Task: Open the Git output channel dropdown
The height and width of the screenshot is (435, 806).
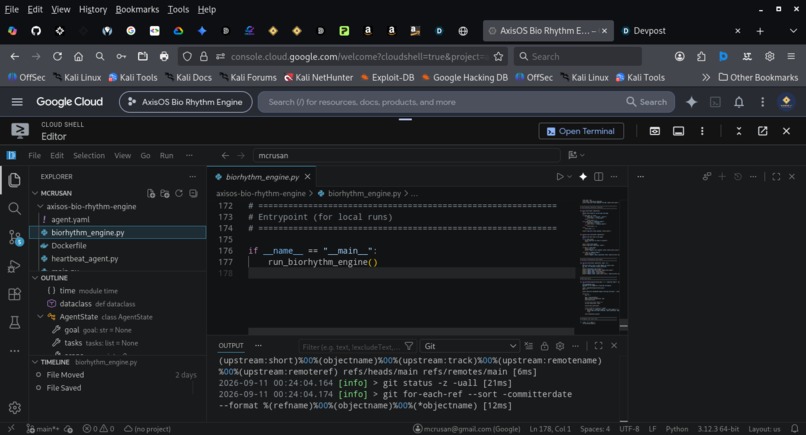Action: 470,346
